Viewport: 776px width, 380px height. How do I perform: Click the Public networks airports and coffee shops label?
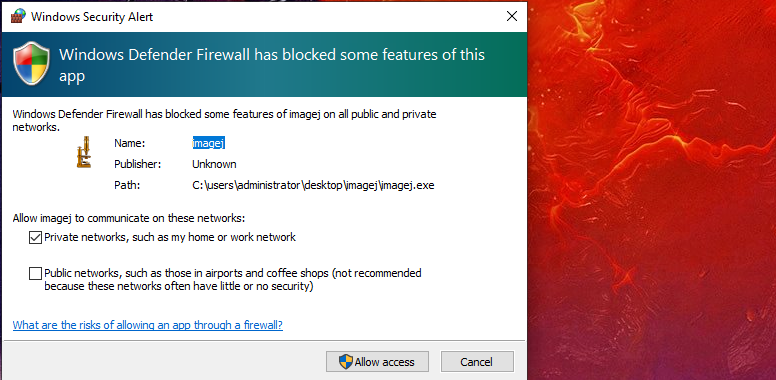pos(233,280)
